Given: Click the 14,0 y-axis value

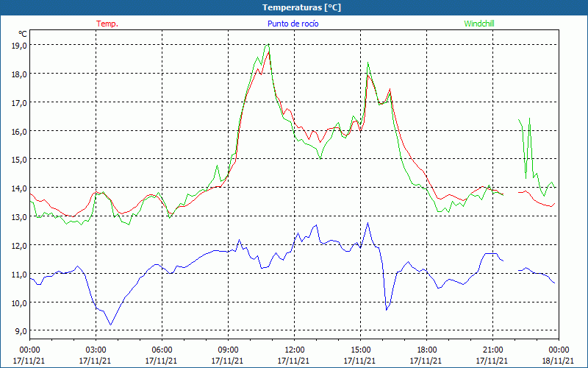Looking at the screenshot, I should tap(19, 188).
